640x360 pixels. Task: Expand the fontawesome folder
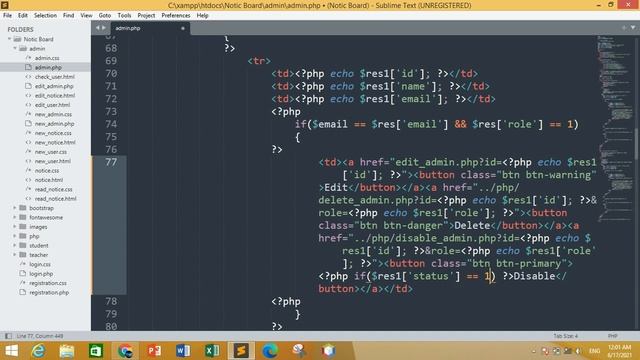(x=15, y=218)
